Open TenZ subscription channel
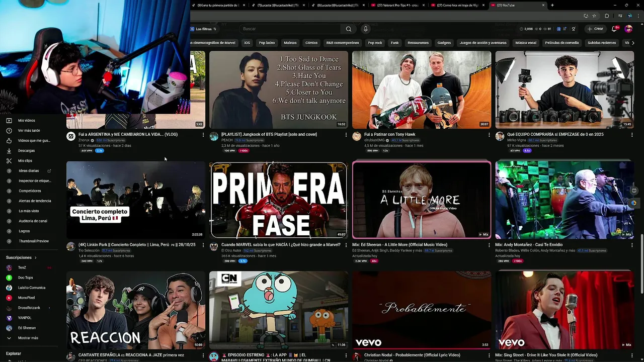 click(x=22, y=267)
